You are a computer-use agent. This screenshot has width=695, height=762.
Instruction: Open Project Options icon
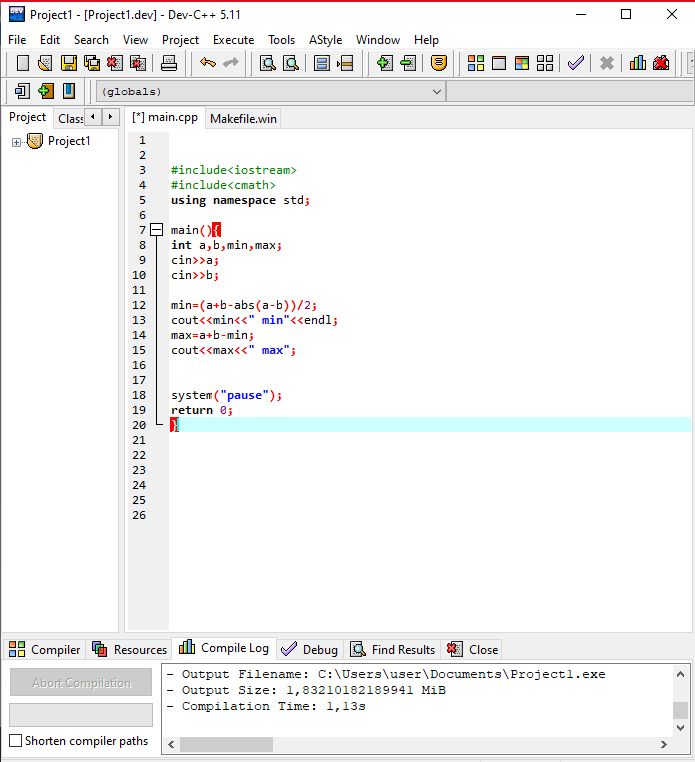[x=438, y=63]
